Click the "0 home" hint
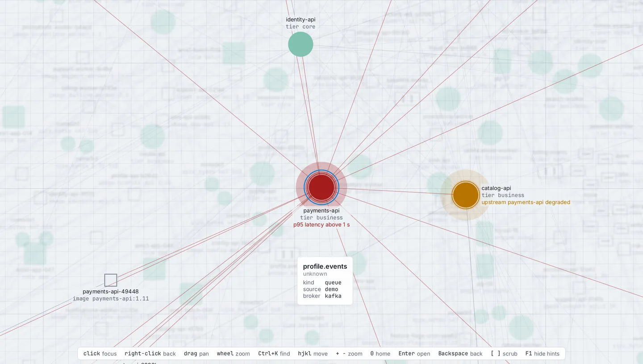The image size is (643, 364). [380, 354]
